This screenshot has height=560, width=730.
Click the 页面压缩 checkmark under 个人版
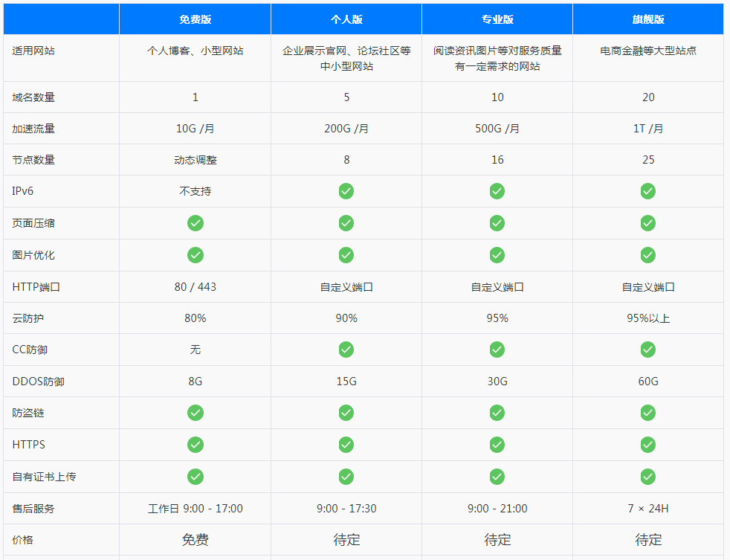346,223
